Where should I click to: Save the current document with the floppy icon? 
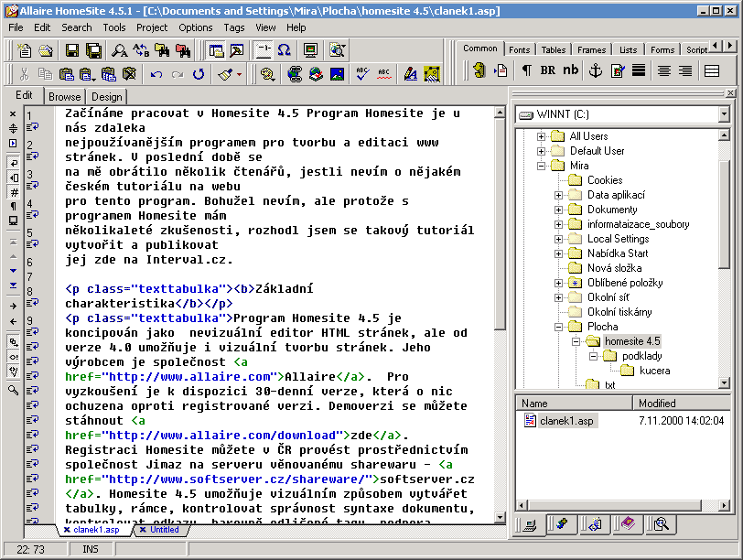click(72, 50)
